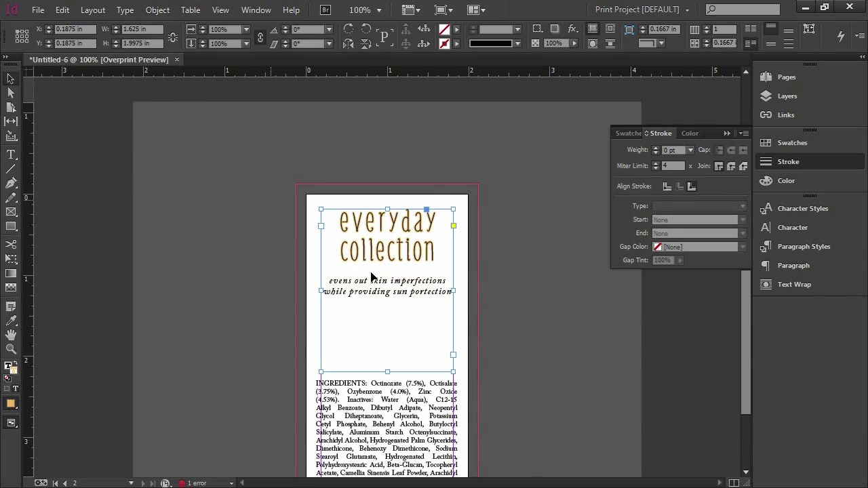Expand the zoom level 100% dropdown

378,10
